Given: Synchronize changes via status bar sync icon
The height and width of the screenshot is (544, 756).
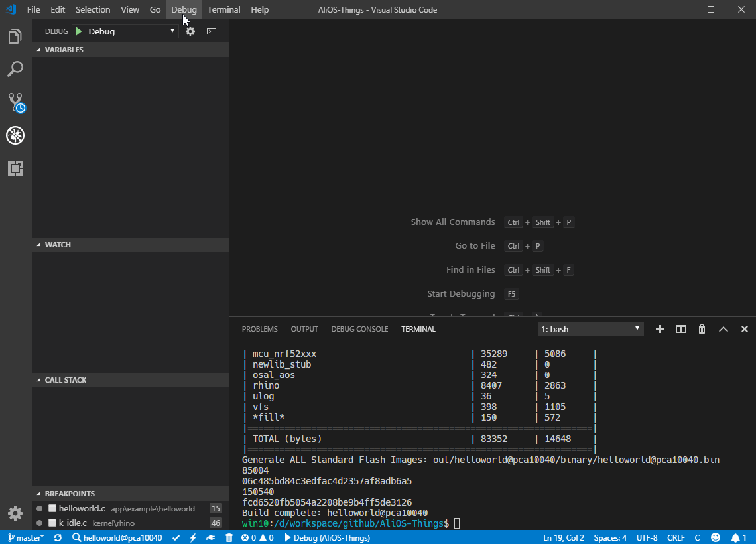Looking at the screenshot, I should 58,538.
